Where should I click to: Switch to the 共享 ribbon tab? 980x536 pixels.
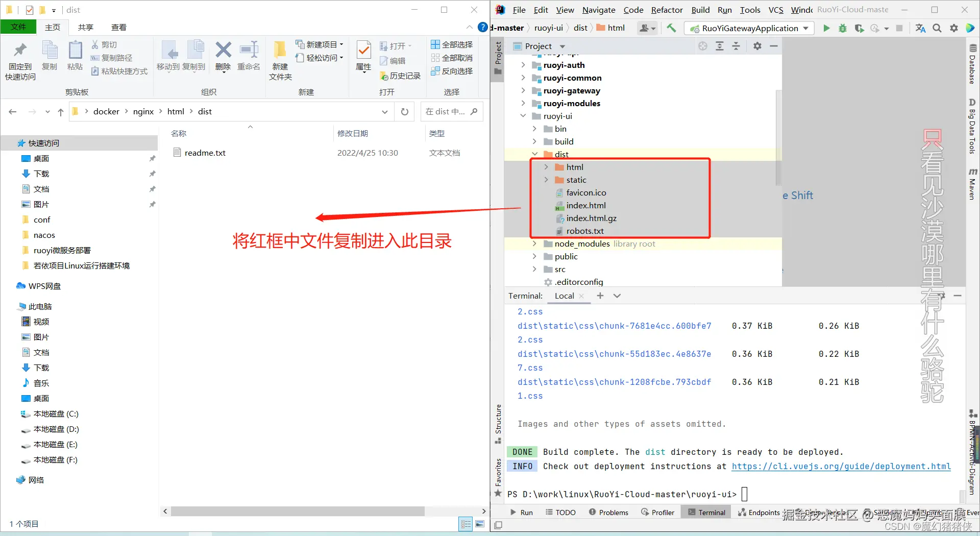point(86,27)
